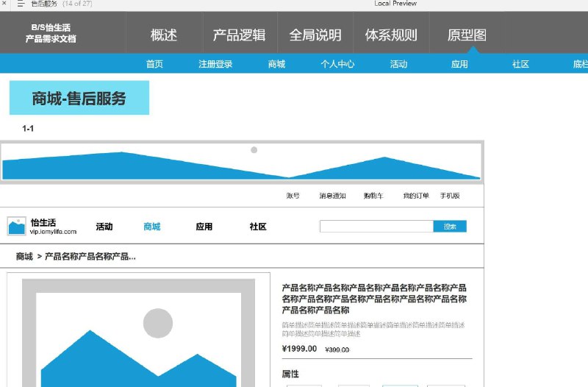Switch to the 产品逻辑 tab
The image size is (588, 387).
tap(240, 35)
